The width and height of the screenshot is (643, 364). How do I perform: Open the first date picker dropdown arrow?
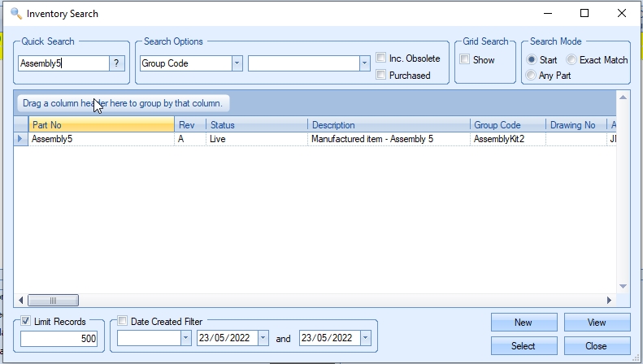[184, 338]
